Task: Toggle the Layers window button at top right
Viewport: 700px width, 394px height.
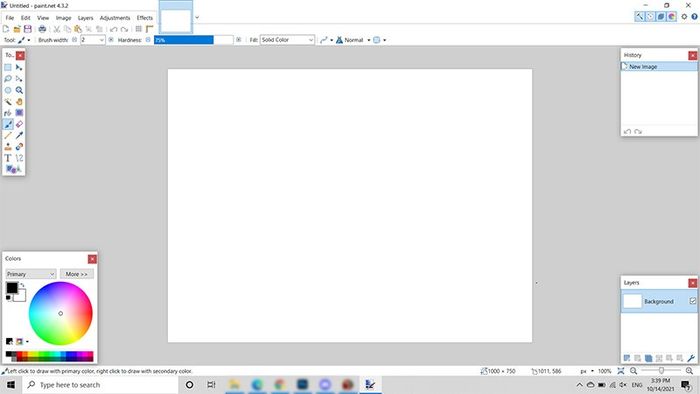Action: [661, 17]
